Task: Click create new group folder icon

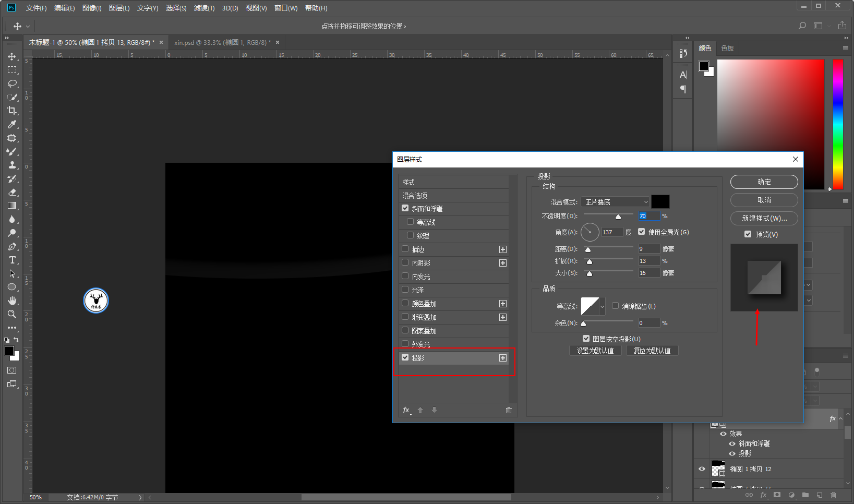Action: [805, 495]
